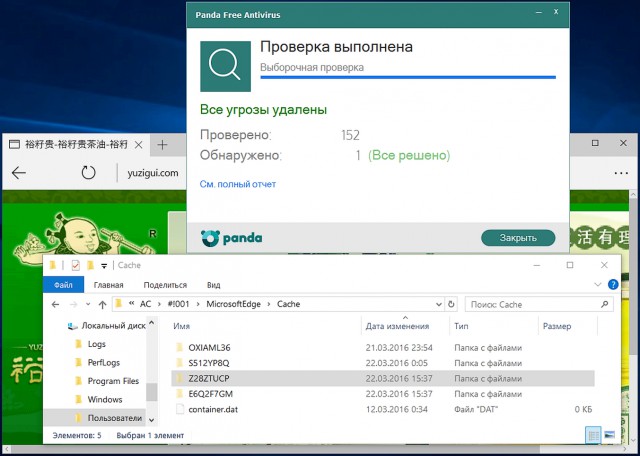Image resolution: width=640 pixels, height=456 pixels.
Task: Refresh the Cache folder view
Action: [x=451, y=305]
